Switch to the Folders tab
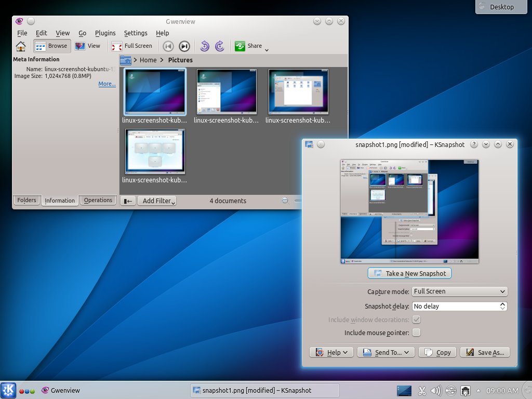 27,200
